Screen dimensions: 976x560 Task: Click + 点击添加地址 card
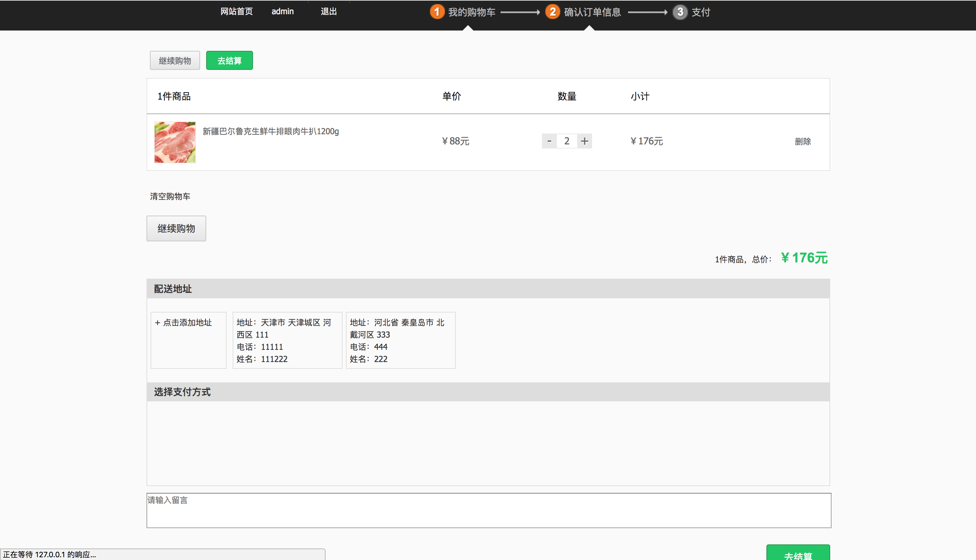tap(188, 340)
